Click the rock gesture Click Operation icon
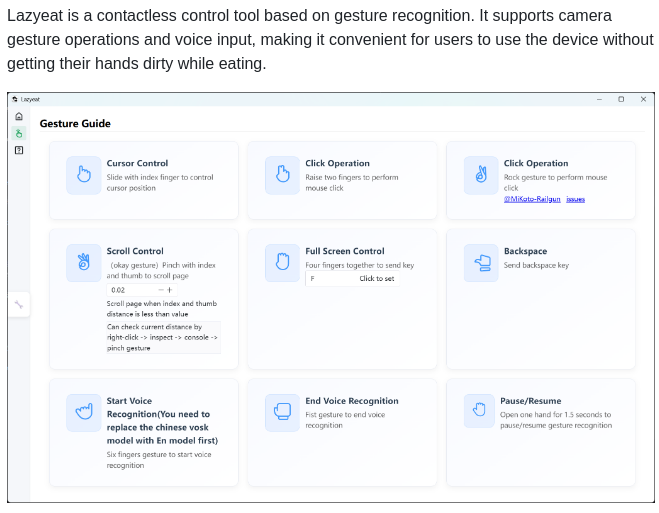Viewport: 659px width, 513px height. [481, 175]
